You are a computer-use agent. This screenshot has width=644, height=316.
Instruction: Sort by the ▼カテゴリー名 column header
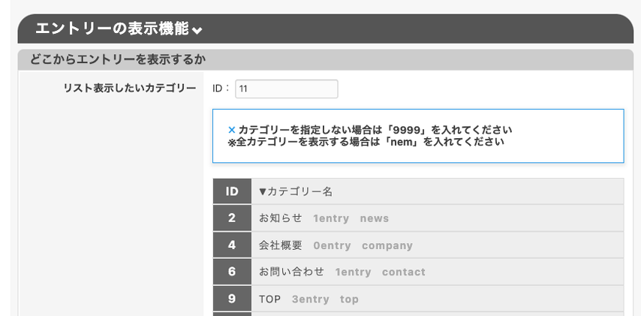295,191
